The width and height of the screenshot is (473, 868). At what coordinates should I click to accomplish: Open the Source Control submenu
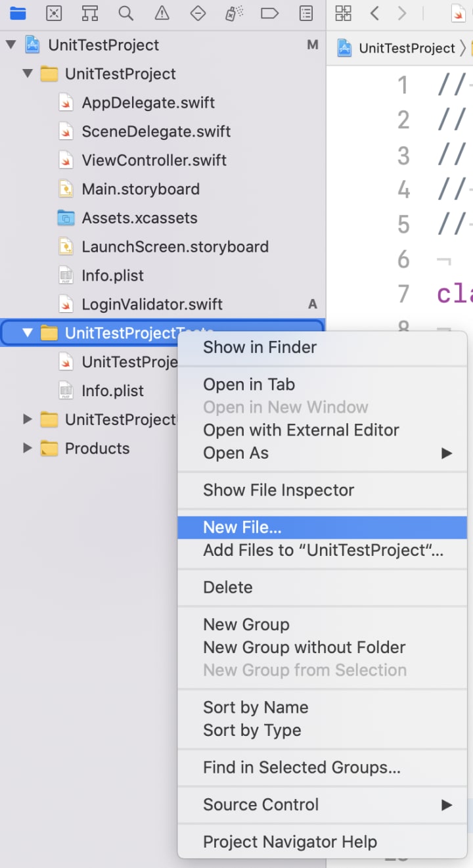click(261, 804)
